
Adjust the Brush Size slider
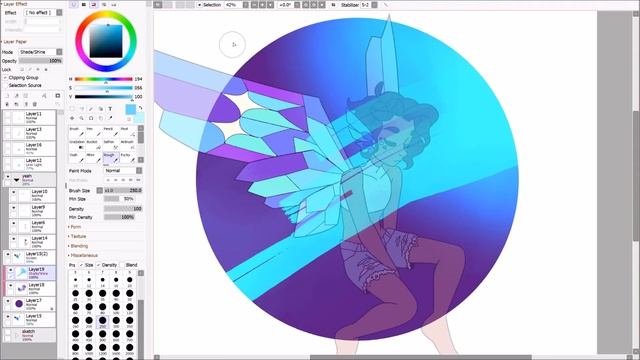123,190
